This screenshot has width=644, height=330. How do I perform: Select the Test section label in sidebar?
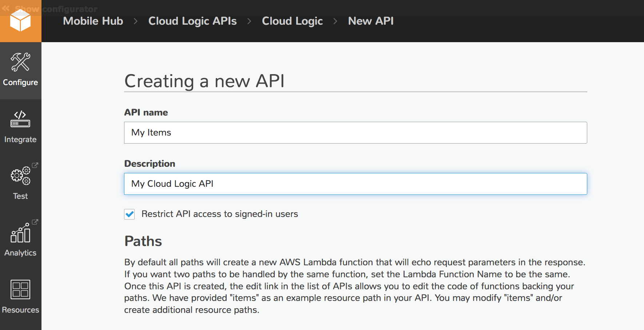(x=20, y=196)
